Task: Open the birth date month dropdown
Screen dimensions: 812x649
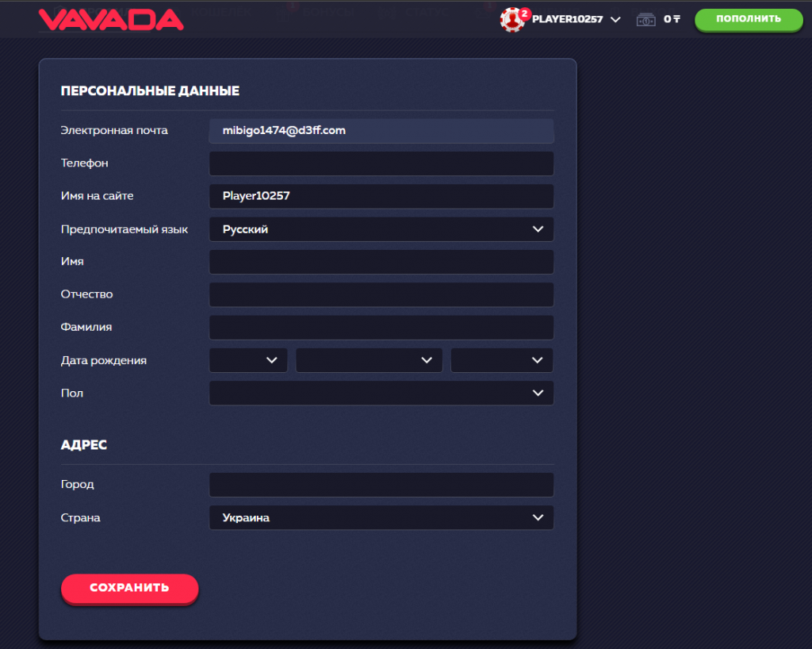Action: coord(369,360)
